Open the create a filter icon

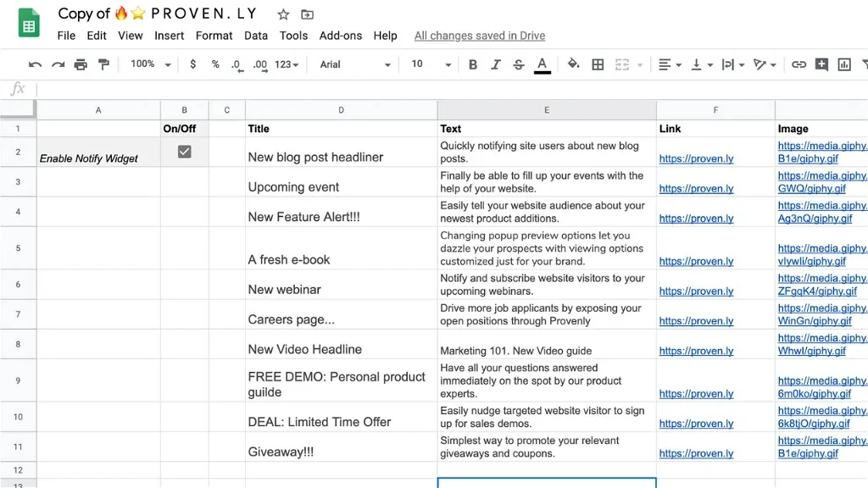coord(865,64)
